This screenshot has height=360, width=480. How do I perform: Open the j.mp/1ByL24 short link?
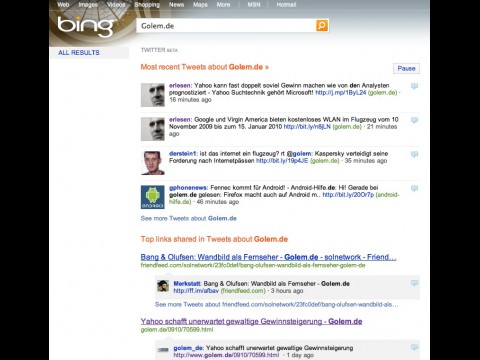341,93
